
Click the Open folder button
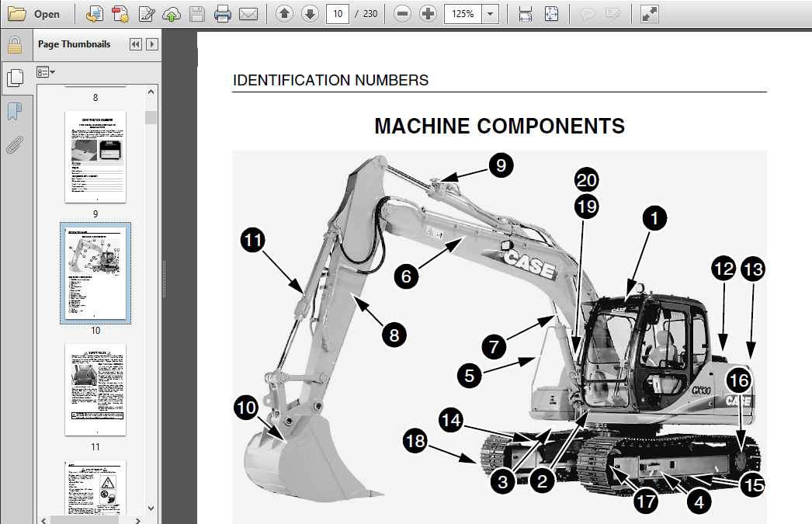click(34, 14)
